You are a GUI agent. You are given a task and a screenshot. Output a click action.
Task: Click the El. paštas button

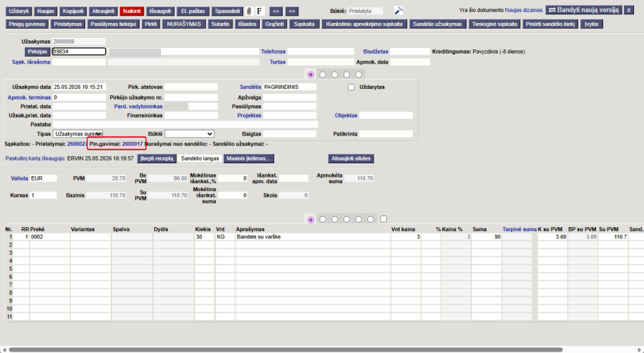pyautogui.click(x=193, y=11)
